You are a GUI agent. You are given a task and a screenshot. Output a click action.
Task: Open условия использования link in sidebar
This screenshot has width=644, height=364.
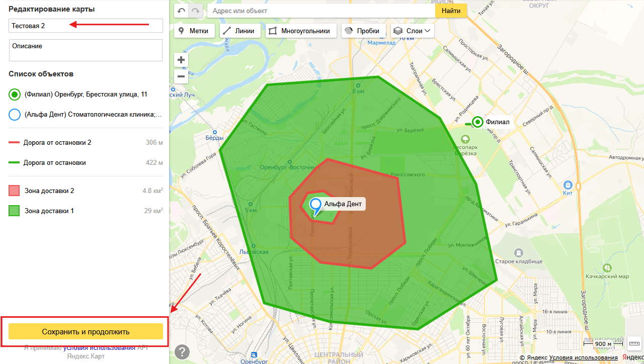(x=99, y=348)
